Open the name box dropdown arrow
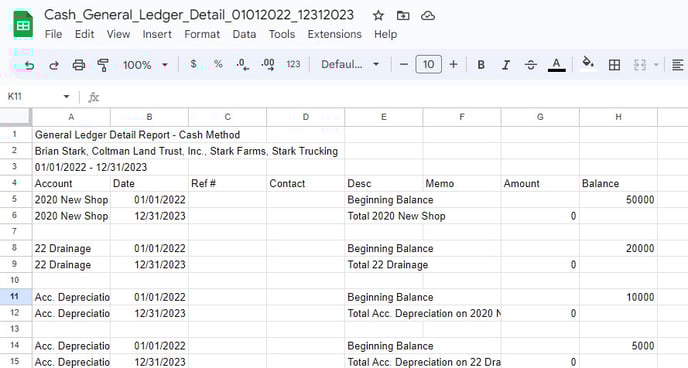Image resolution: width=688 pixels, height=368 pixels. coord(66,96)
